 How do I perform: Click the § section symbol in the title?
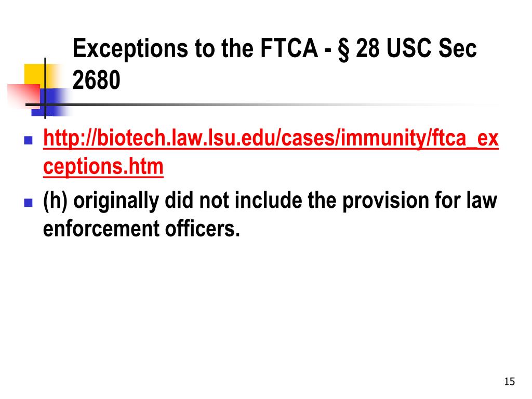343,49
